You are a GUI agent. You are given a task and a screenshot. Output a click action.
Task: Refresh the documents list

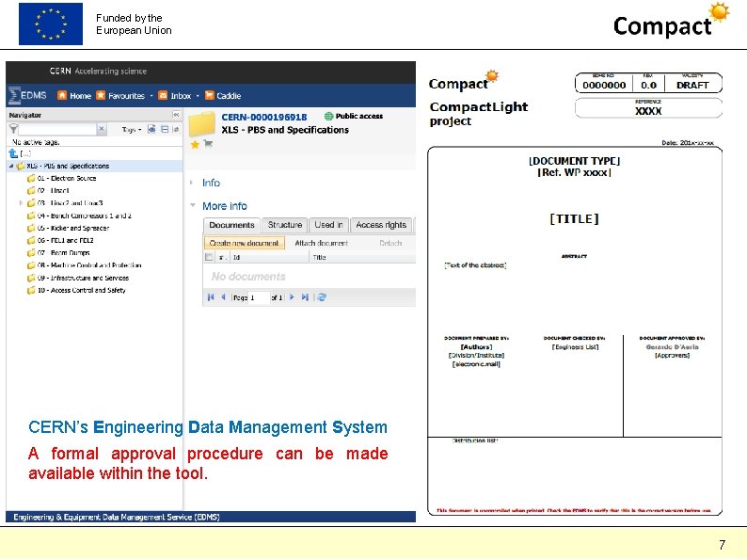[322, 297]
